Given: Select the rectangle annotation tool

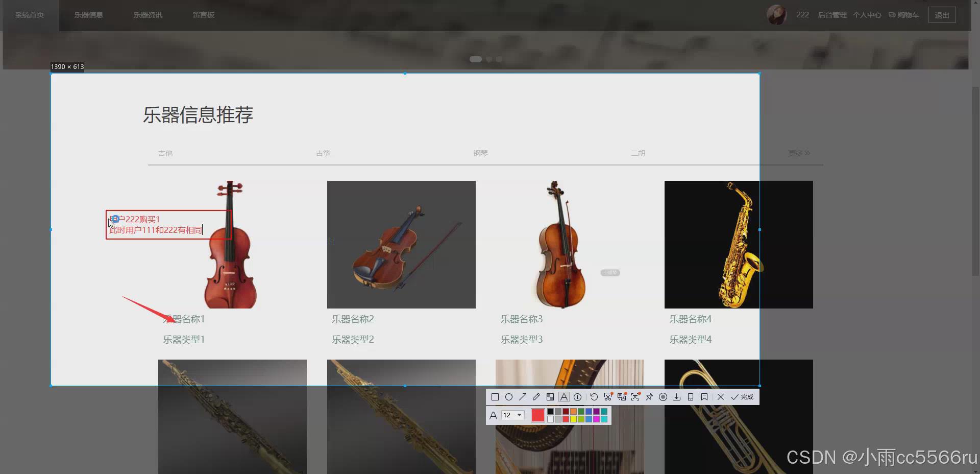Looking at the screenshot, I should click(495, 397).
